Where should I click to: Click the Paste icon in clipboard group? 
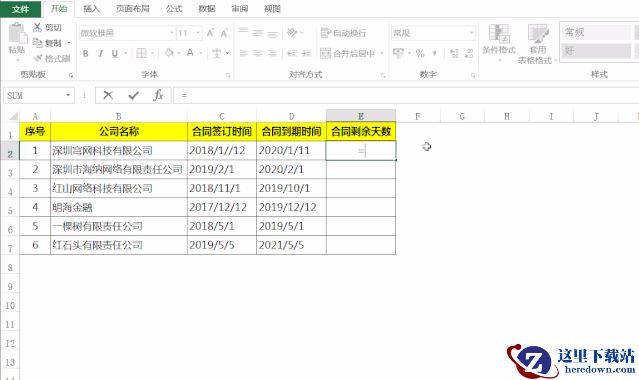tap(17, 33)
